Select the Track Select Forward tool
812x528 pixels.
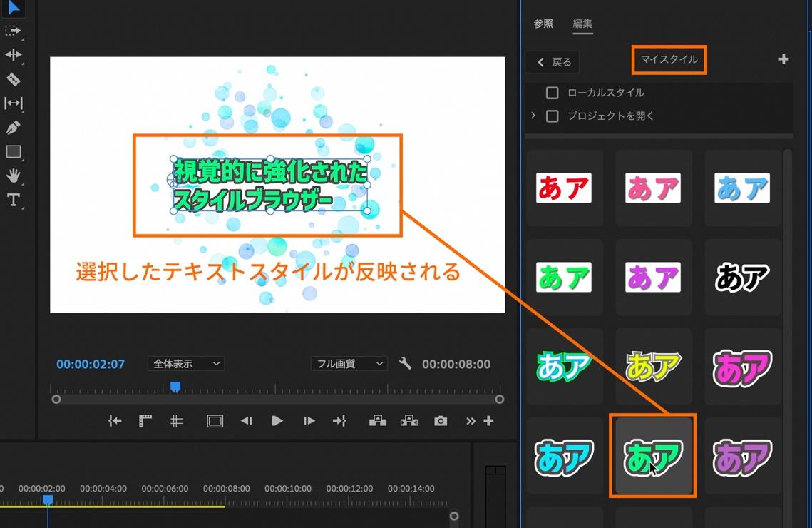[13, 31]
